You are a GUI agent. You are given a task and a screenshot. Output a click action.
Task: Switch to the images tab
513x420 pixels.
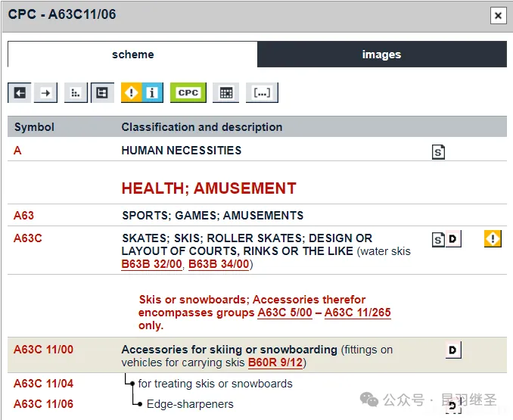point(381,54)
